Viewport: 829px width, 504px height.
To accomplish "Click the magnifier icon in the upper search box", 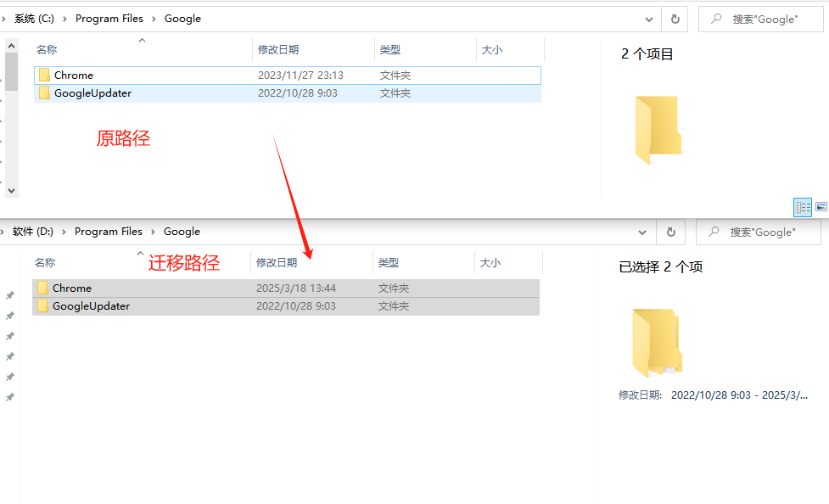I will tap(717, 19).
